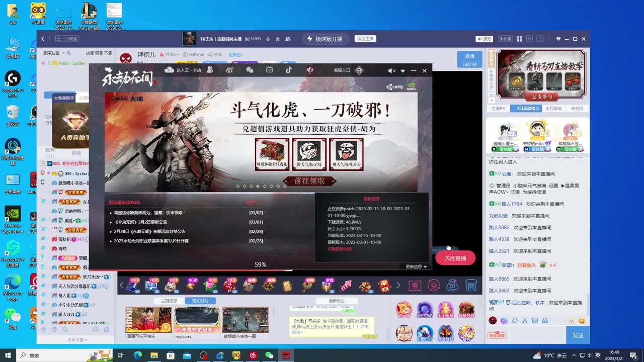Select the rose flower gift icon
The width and height of the screenshot is (644, 362).
(210, 286)
